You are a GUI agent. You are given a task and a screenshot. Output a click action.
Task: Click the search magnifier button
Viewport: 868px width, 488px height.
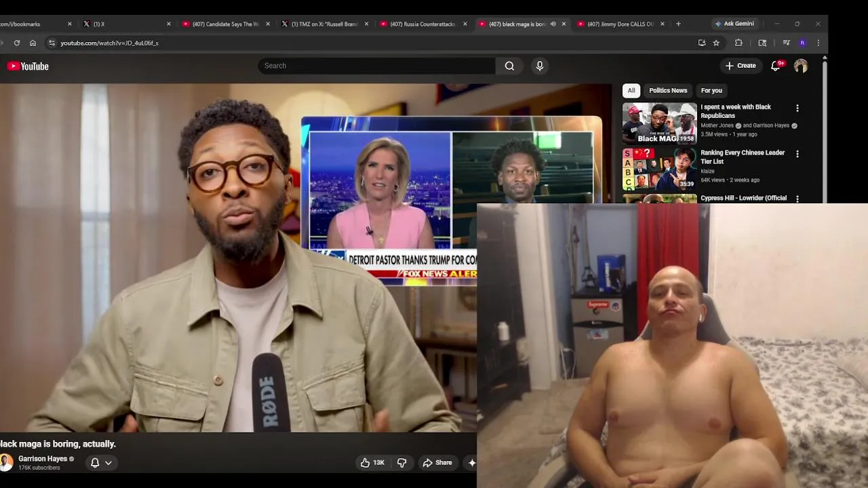click(x=509, y=66)
